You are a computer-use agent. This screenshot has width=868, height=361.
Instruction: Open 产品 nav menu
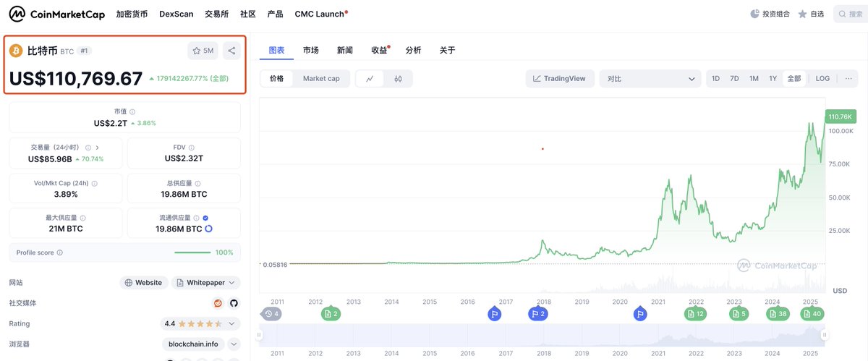point(275,14)
